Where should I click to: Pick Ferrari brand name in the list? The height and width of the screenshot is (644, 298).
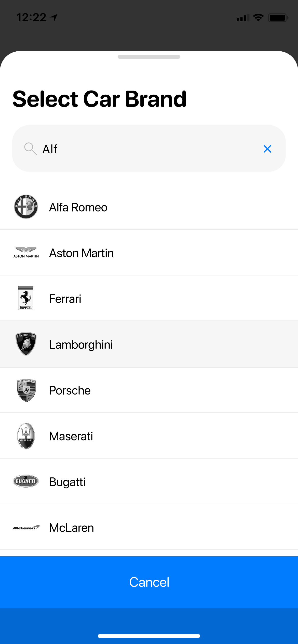tap(65, 299)
